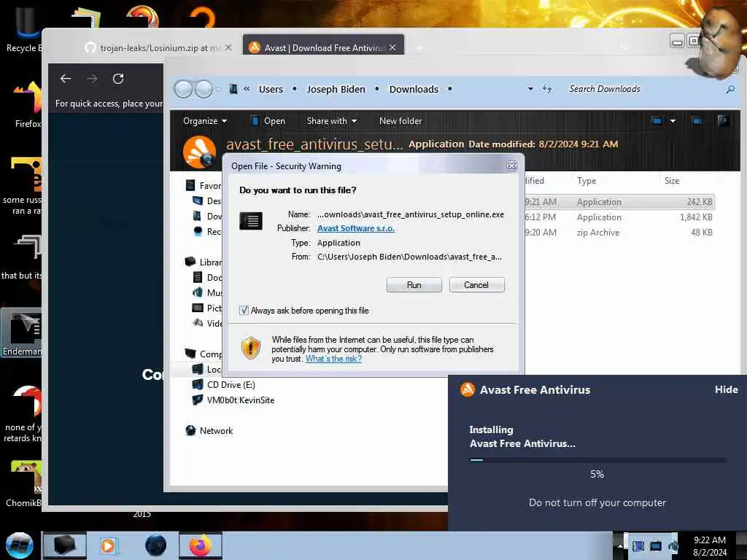Open the ChomikB desktop icon
This screenshot has width=747, height=560.
tap(24, 484)
